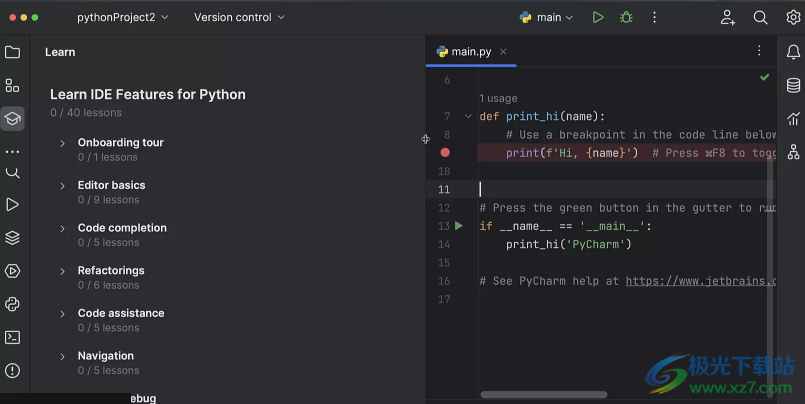Image resolution: width=805 pixels, height=404 pixels.
Task: Open Version control dropdown
Action: (x=239, y=17)
